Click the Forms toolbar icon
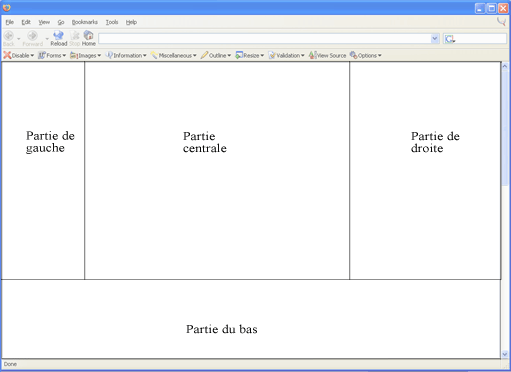 click(42, 55)
